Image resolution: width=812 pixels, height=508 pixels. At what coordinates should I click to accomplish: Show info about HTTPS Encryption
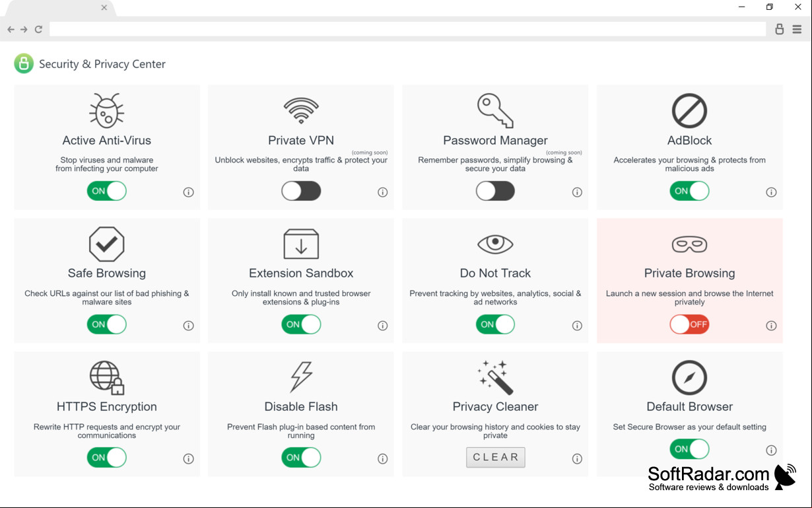[188, 458]
